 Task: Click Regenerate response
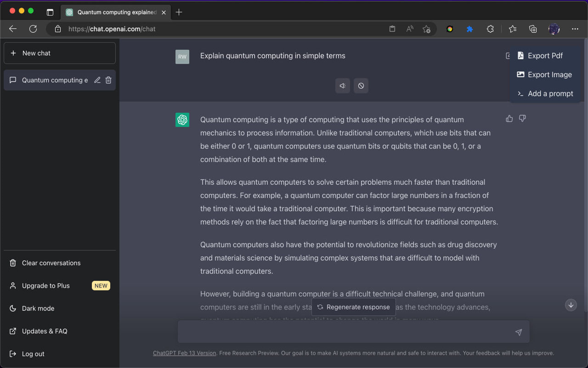pos(353,307)
